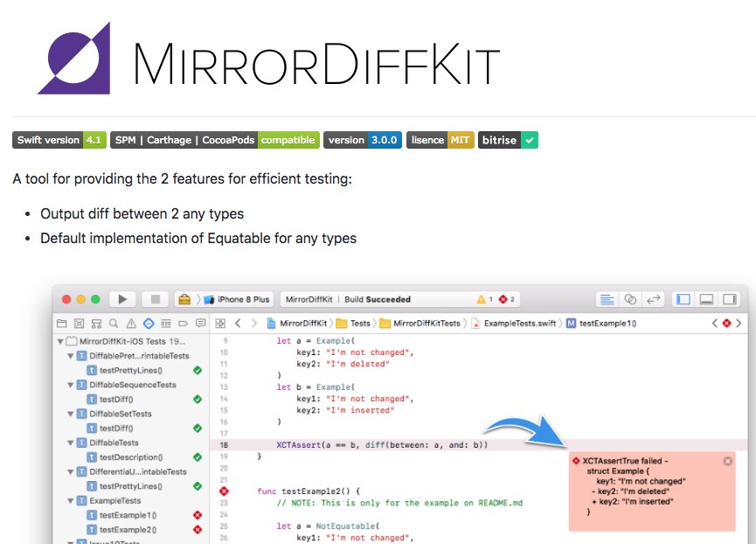Dismiss the XCTAssertTrue failed error popup
The height and width of the screenshot is (544, 756).
click(728, 461)
